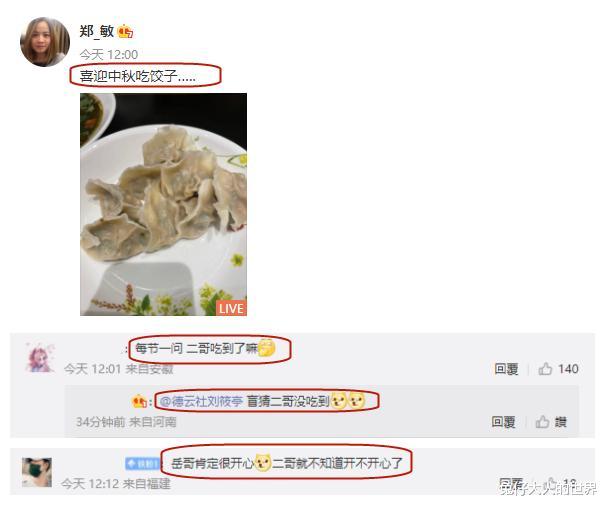
Task: Click crown badge in the nested reply
Action: point(140,402)
